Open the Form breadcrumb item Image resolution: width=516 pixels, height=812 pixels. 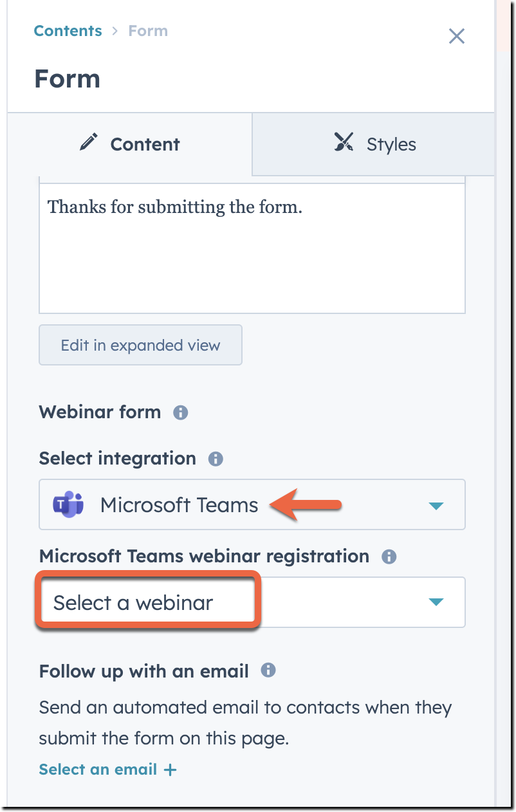pyautogui.click(x=147, y=30)
